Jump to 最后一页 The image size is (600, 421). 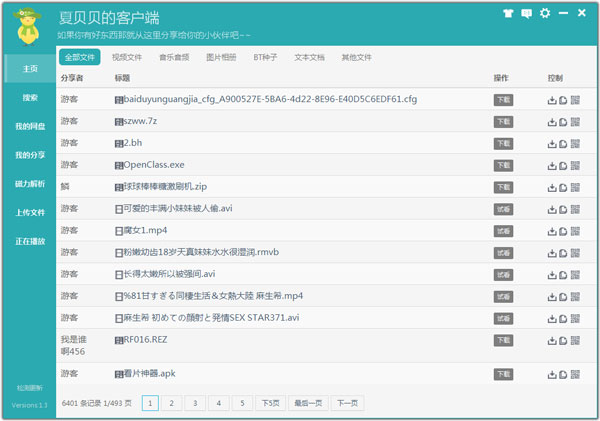coord(308,403)
